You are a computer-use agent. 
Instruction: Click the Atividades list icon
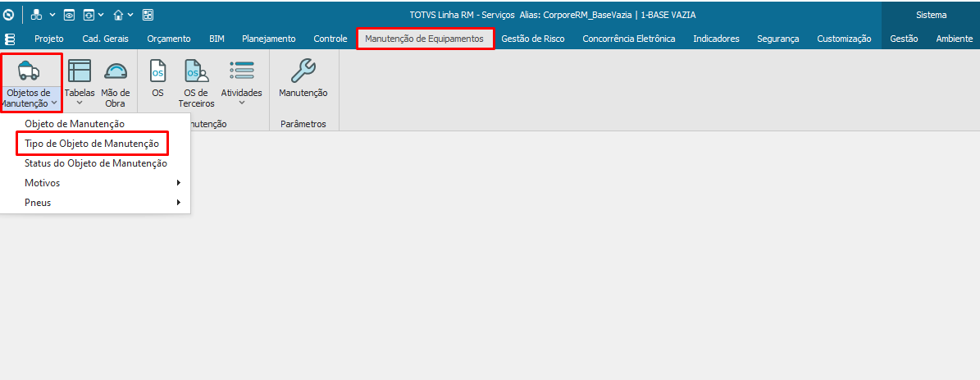click(241, 71)
